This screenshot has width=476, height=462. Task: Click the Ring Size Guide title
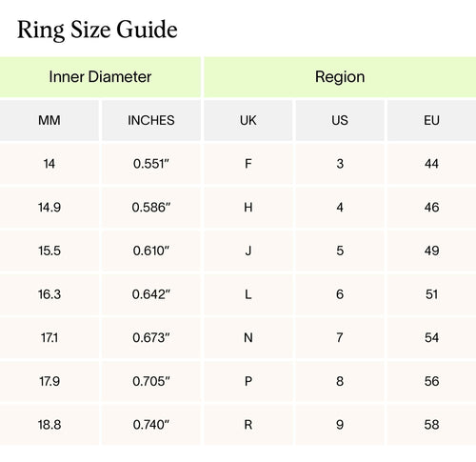pos(97,30)
